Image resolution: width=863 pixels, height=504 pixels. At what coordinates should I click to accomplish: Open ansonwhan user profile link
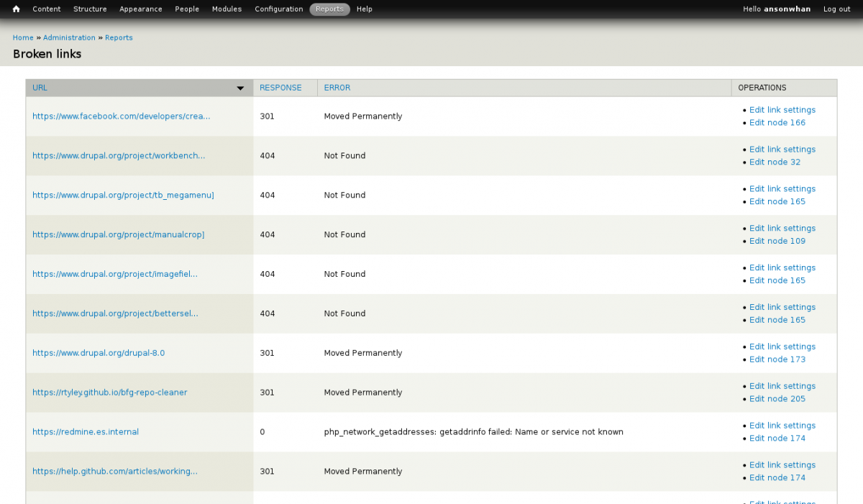(787, 9)
